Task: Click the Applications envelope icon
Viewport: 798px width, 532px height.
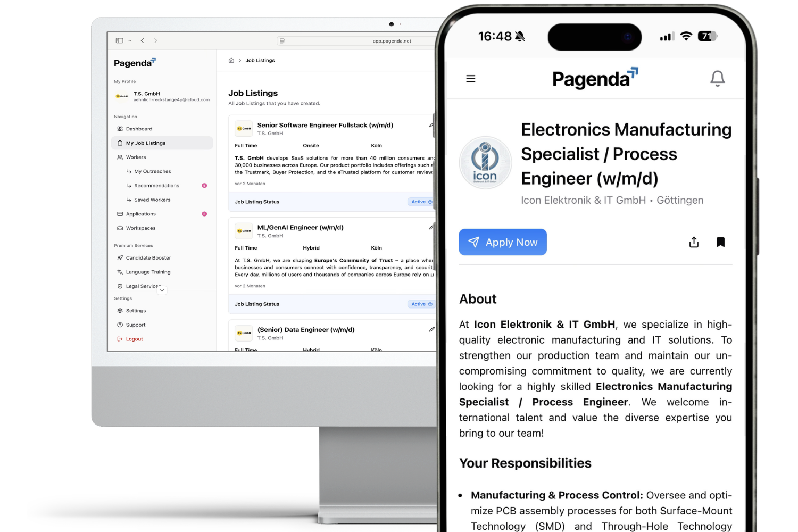Action: [120, 214]
